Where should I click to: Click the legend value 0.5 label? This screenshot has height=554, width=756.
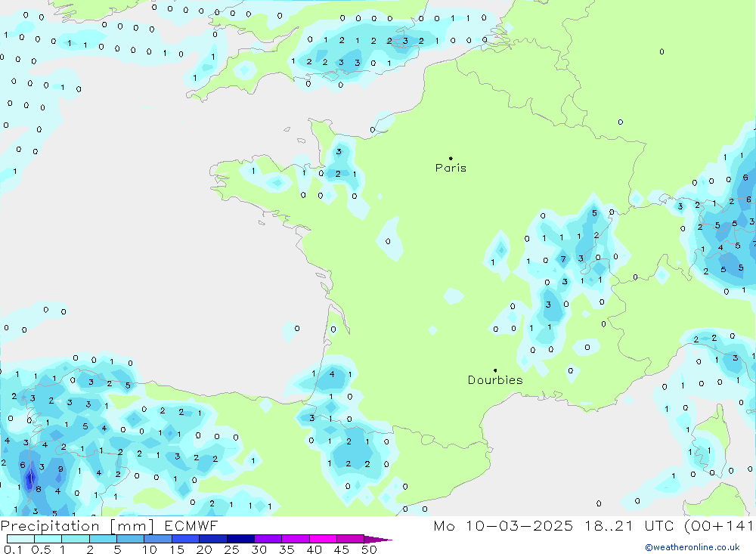tap(41, 549)
